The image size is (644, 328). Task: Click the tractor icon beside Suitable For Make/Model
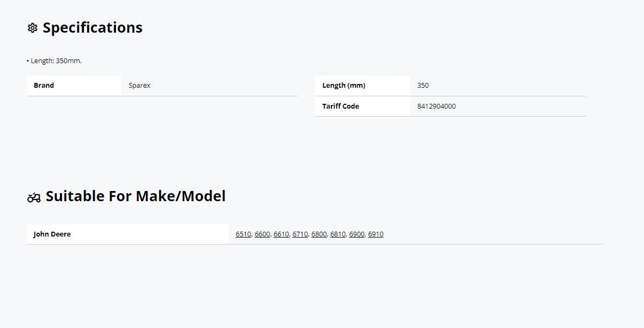[34, 197]
